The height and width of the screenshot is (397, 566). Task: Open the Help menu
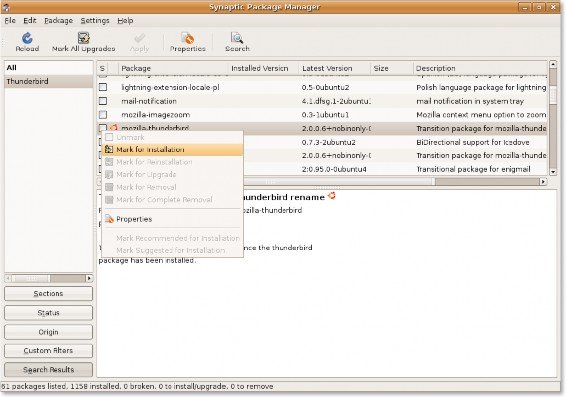pyautogui.click(x=125, y=21)
